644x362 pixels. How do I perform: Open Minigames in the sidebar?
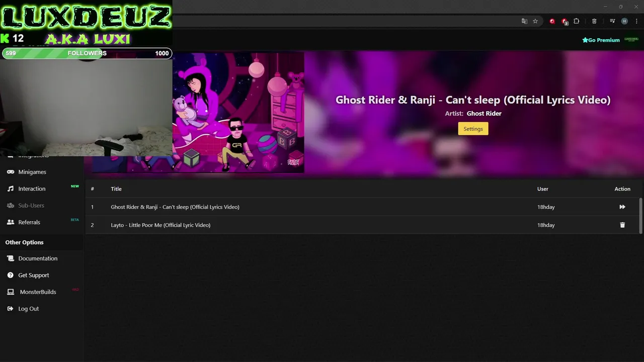pyautogui.click(x=32, y=172)
